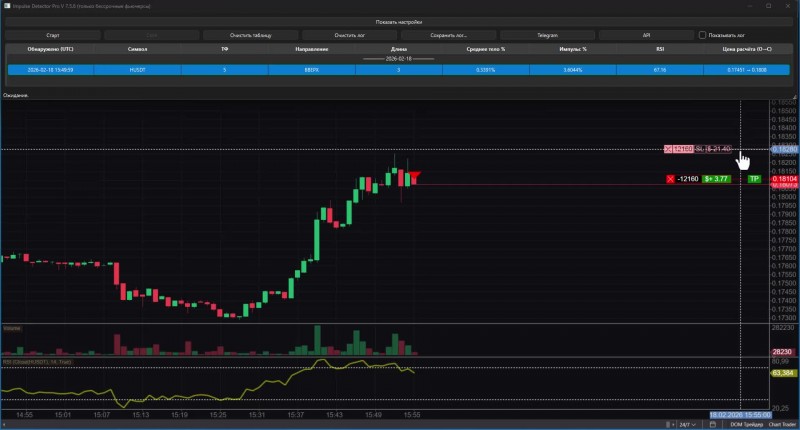
Task: Click the '$+ 3.77' profit label
Action: pos(716,179)
